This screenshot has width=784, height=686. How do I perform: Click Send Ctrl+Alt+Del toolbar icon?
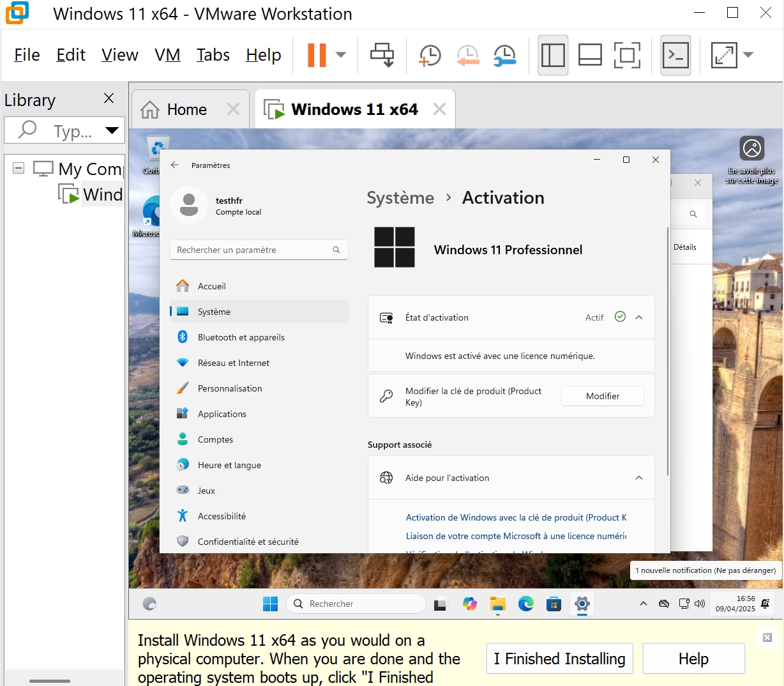[x=382, y=55]
